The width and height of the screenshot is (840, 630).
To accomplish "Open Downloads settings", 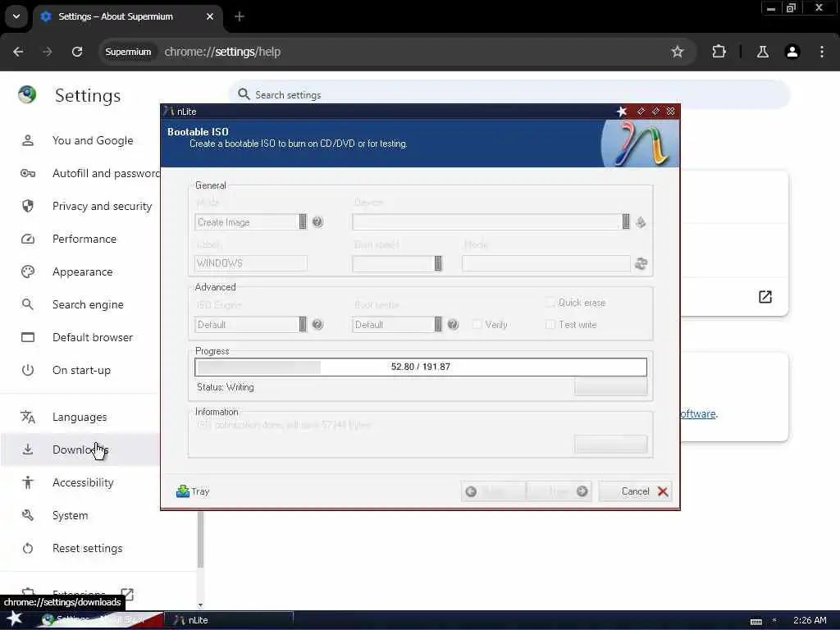I will (80, 450).
